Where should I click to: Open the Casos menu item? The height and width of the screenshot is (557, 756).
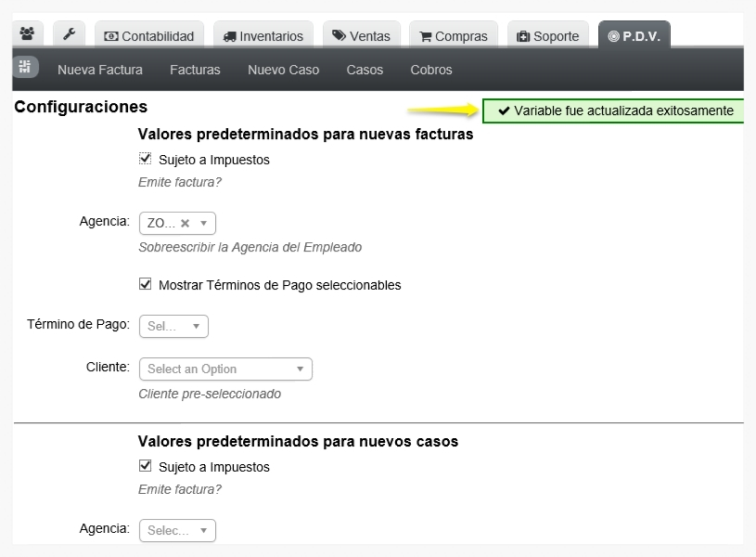click(x=365, y=70)
